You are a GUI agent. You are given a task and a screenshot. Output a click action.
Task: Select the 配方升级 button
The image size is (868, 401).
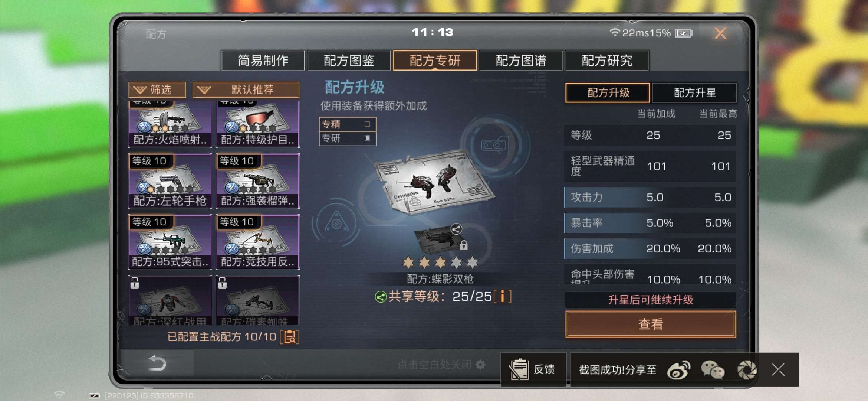click(x=608, y=92)
